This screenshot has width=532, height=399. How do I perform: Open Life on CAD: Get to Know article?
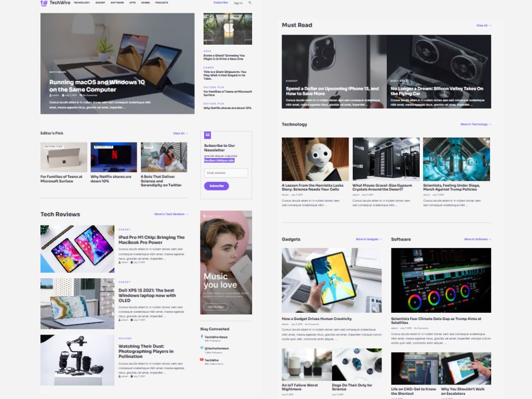[x=413, y=391]
